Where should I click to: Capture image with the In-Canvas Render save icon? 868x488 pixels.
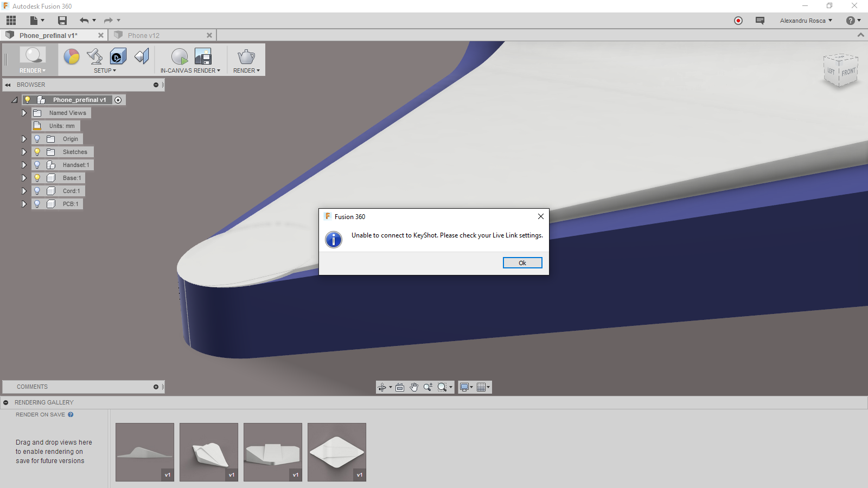[x=203, y=56]
